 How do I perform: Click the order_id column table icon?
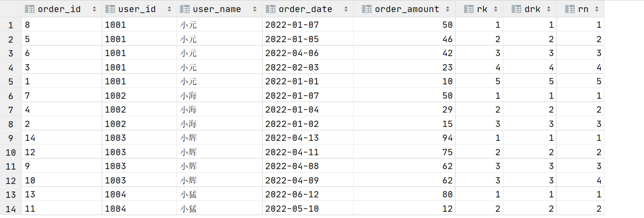[30, 9]
